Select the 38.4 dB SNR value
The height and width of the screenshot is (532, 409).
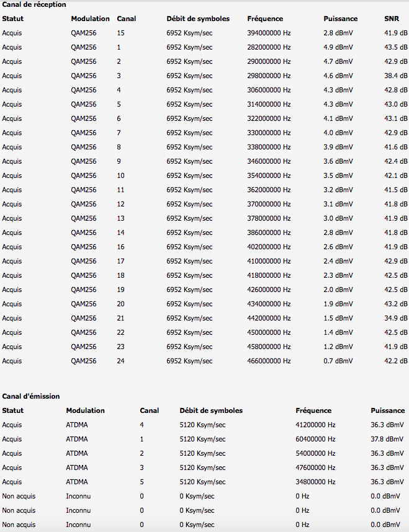[x=396, y=76]
